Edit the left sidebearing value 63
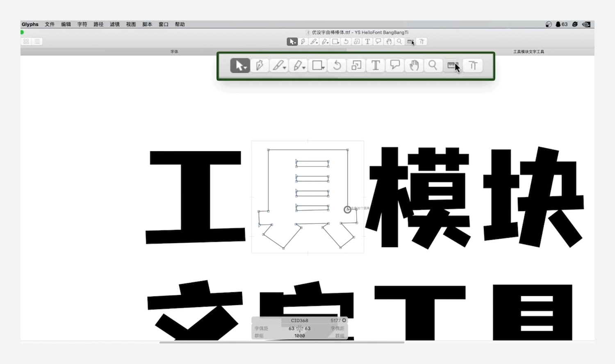615x364 pixels. click(x=292, y=329)
